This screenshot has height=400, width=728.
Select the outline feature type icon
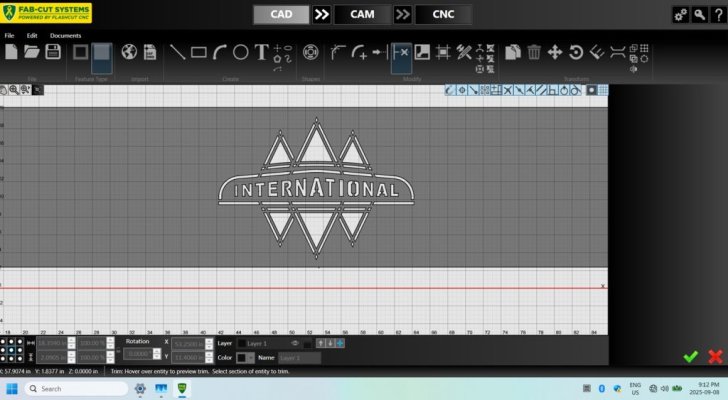point(80,52)
